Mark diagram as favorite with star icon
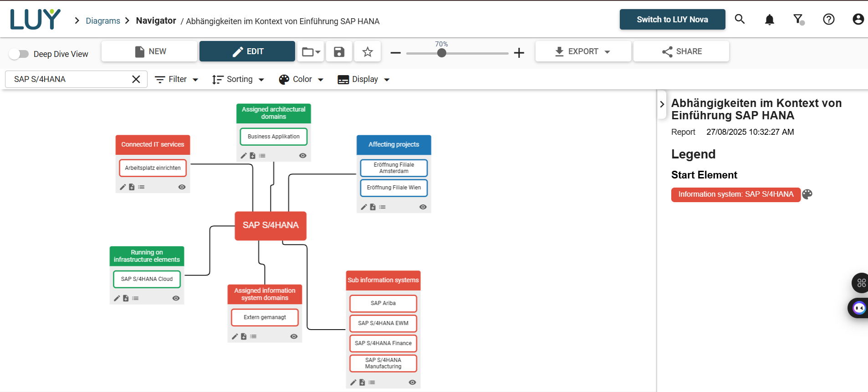The width and height of the screenshot is (868, 392). [x=368, y=52]
